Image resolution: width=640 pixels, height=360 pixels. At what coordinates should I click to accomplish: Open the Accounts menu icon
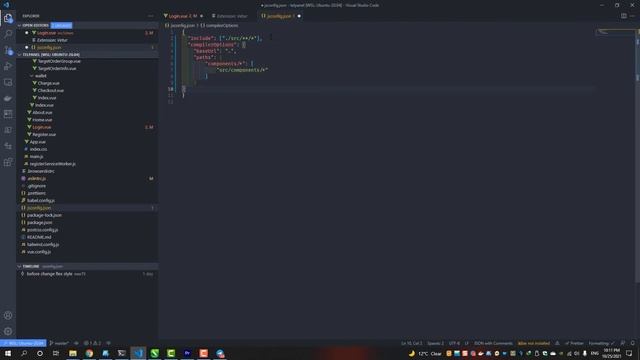click(8, 315)
